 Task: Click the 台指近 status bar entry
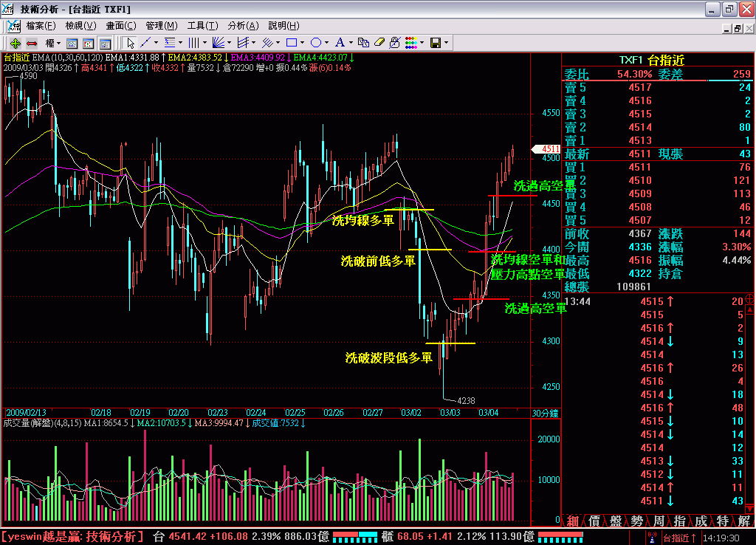tap(679, 538)
